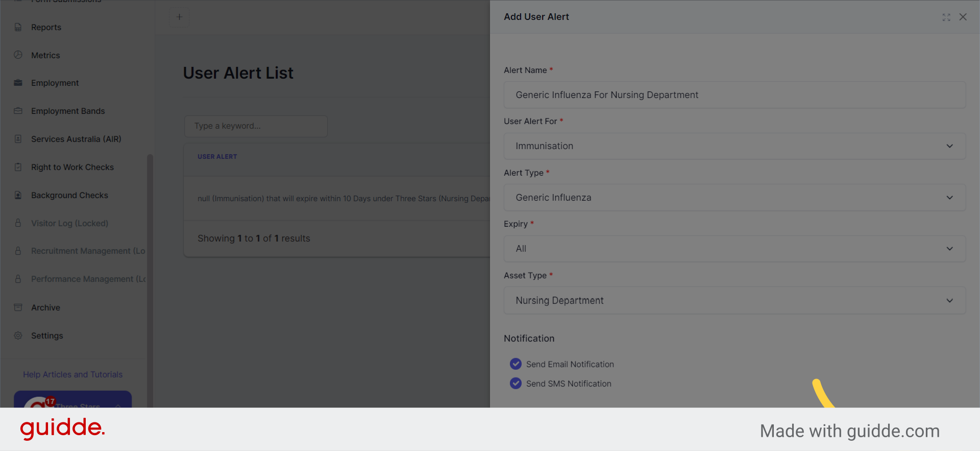Click the Employment Bands icon
The width and height of the screenshot is (980, 451).
(x=18, y=111)
